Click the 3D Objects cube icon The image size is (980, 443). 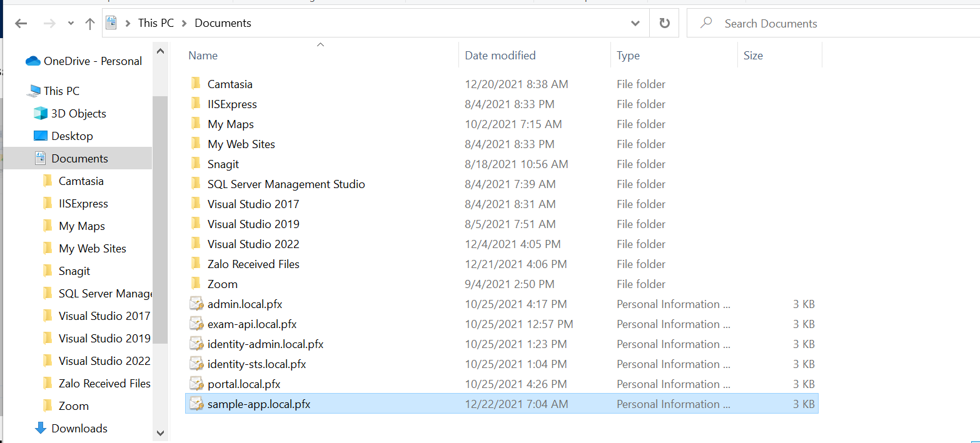point(41,114)
